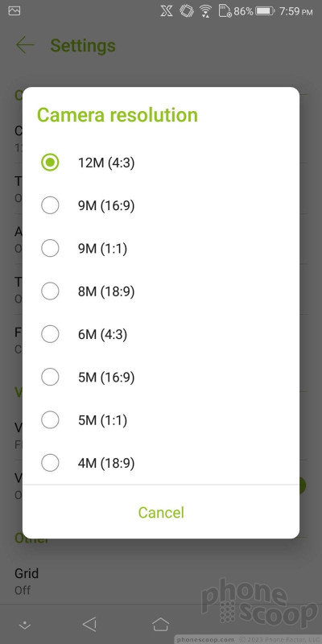Viewport: 322px width, 644px height.
Task: Tap the home navigation button
Action: pyautogui.click(x=160, y=625)
